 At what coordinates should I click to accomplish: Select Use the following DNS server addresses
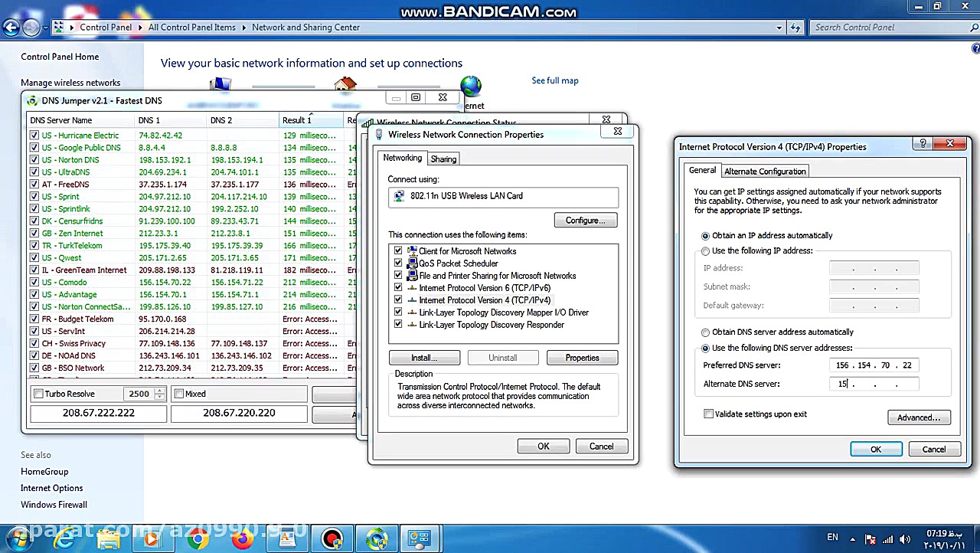705,348
